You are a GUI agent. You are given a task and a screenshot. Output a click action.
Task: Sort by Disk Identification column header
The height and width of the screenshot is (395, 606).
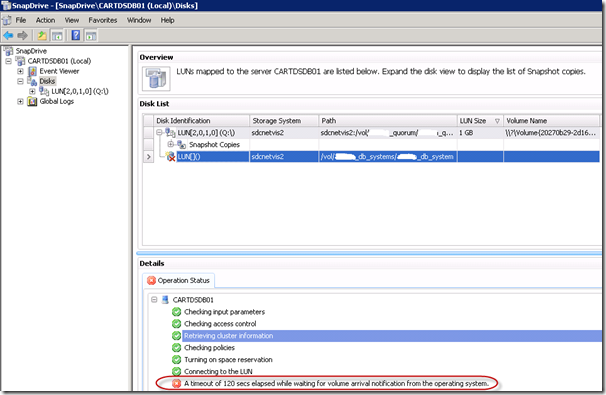[201, 121]
